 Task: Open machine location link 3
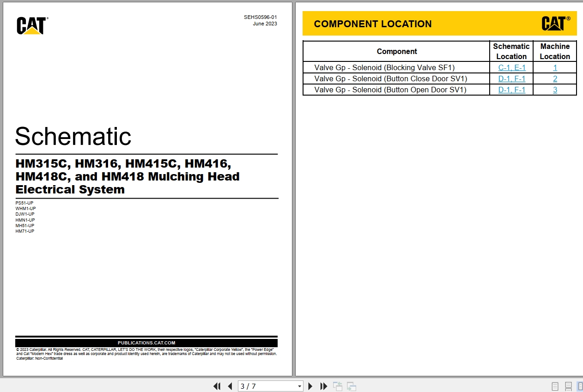point(555,90)
